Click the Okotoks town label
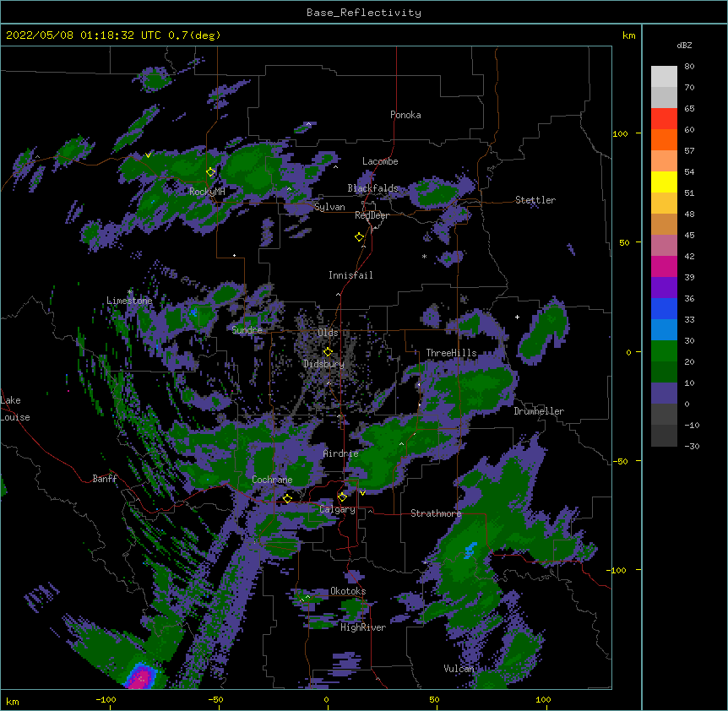The image size is (728, 711). point(348,591)
